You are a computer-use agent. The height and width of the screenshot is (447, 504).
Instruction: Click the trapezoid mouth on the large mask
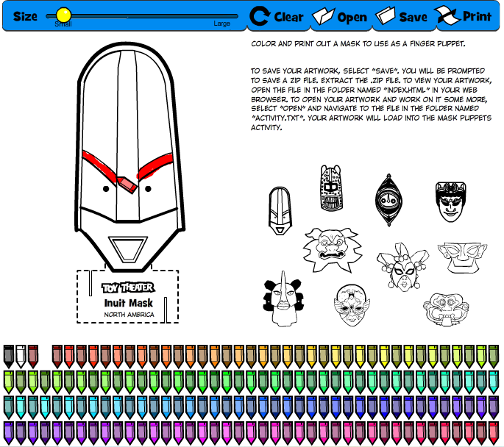coord(127,248)
